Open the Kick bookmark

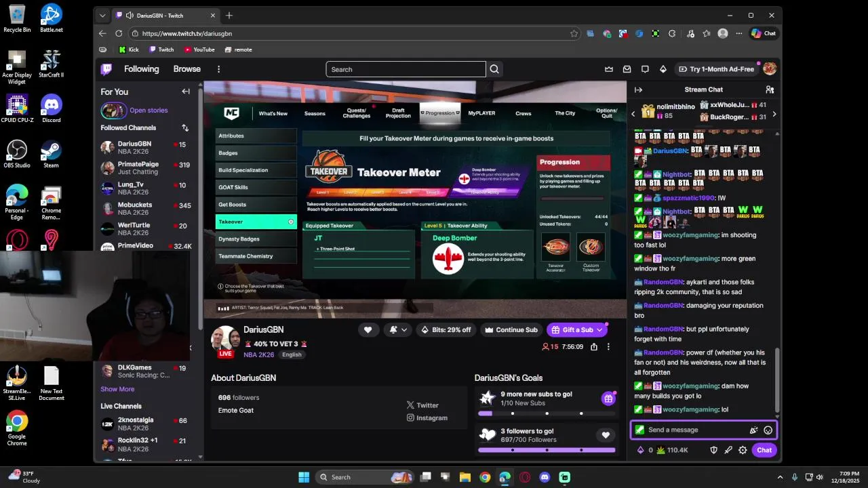pyautogui.click(x=128, y=49)
